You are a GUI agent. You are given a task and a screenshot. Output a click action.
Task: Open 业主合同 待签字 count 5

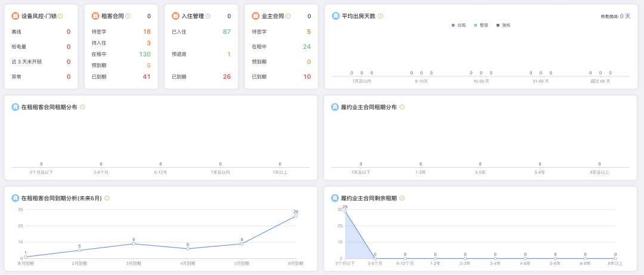[309, 32]
